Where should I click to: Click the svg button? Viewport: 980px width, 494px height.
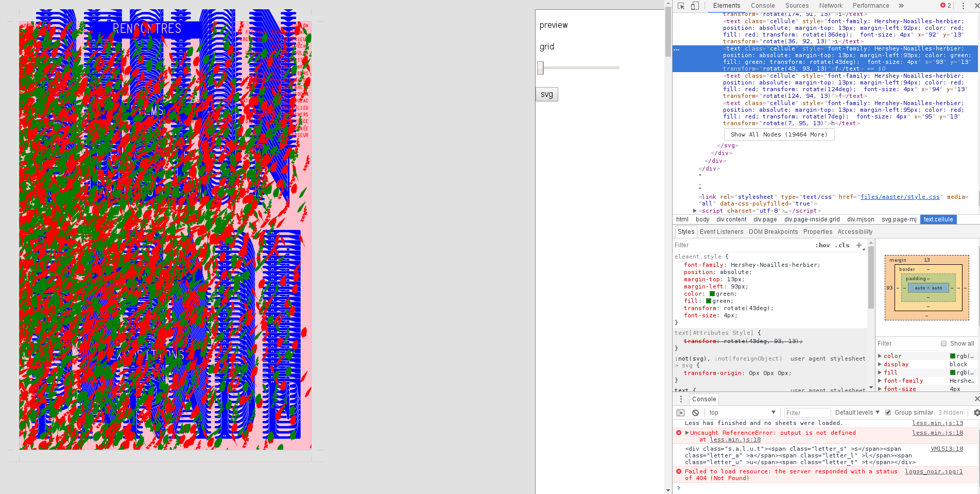(x=547, y=94)
